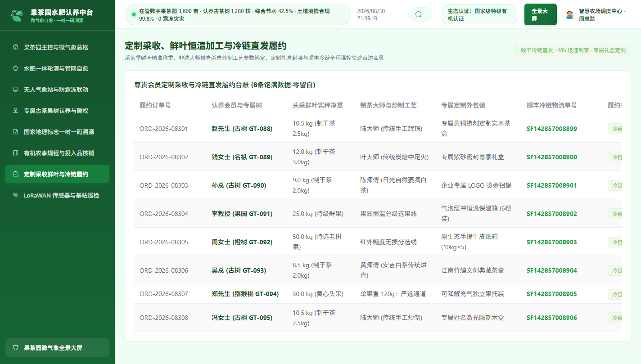Click the bell icon beside 无人气象站与防霜冻联动
The height and width of the screenshot is (364, 641).
(15, 90)
